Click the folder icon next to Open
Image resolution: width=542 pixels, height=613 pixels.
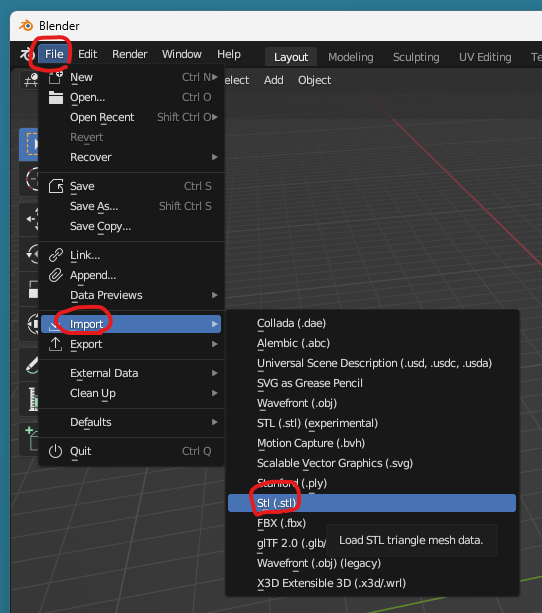(56, 97)
